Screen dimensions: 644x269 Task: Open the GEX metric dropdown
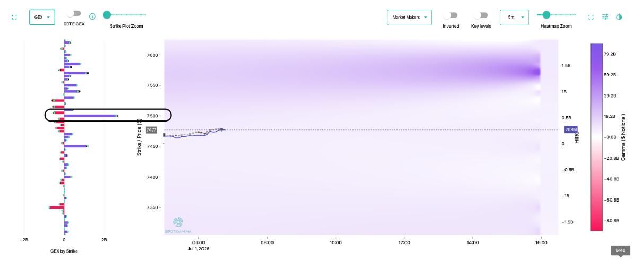[x=42, y=17]
